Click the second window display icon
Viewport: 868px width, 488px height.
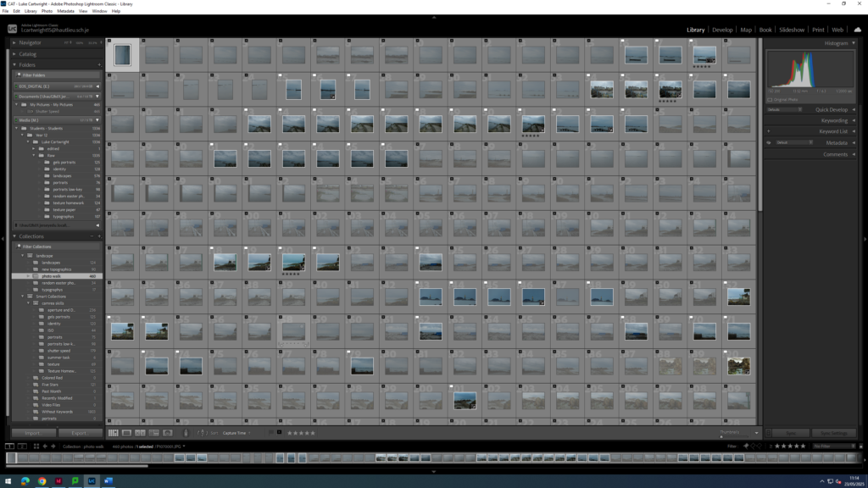[x=22, y=446]
